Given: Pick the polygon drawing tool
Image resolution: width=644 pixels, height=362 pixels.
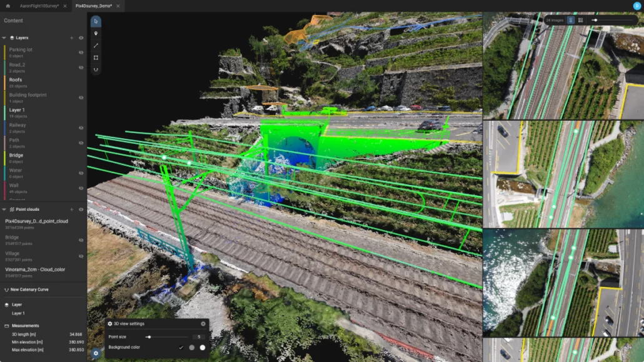Looking at the screenshot, I should pos(96,58).
